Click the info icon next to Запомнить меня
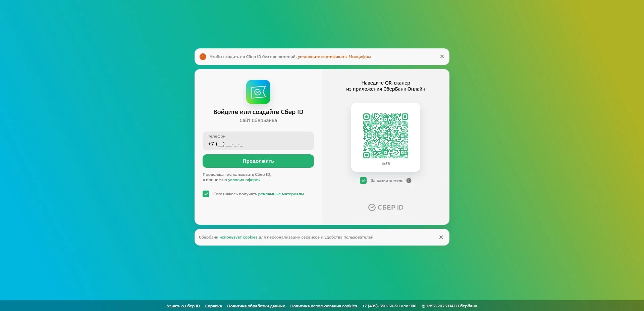The image size is (644, 311). tap(409, 180)
